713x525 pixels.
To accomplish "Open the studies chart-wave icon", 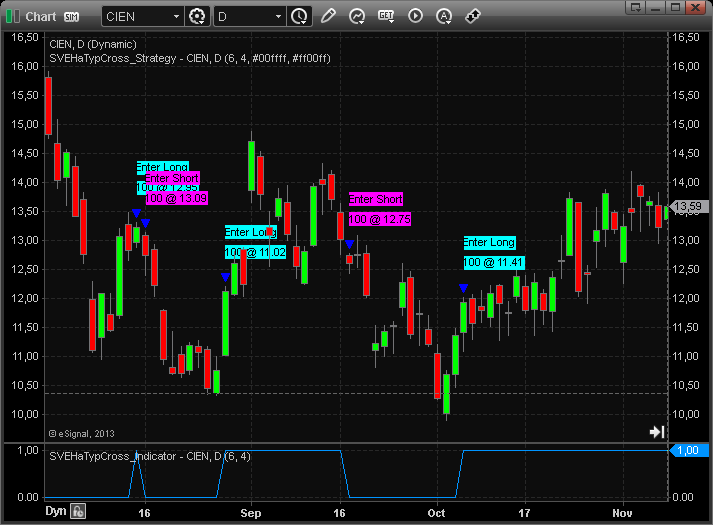I will pos(357,16).
